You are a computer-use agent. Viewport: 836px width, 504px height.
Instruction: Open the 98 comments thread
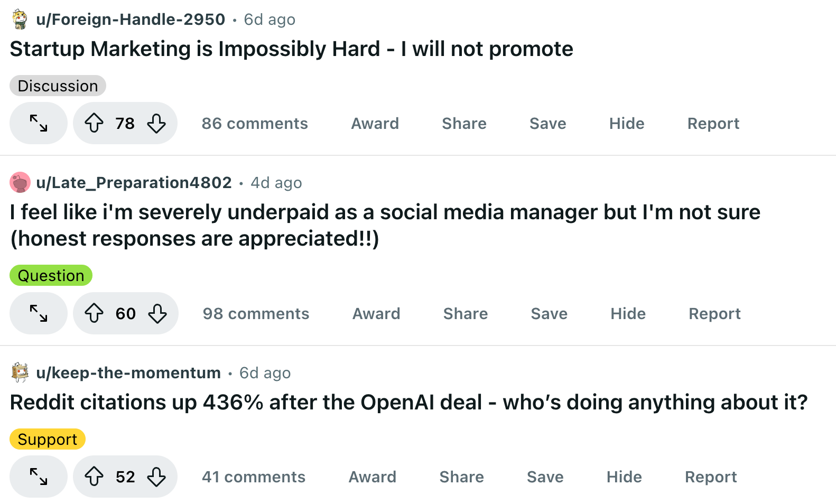[256, 313]
